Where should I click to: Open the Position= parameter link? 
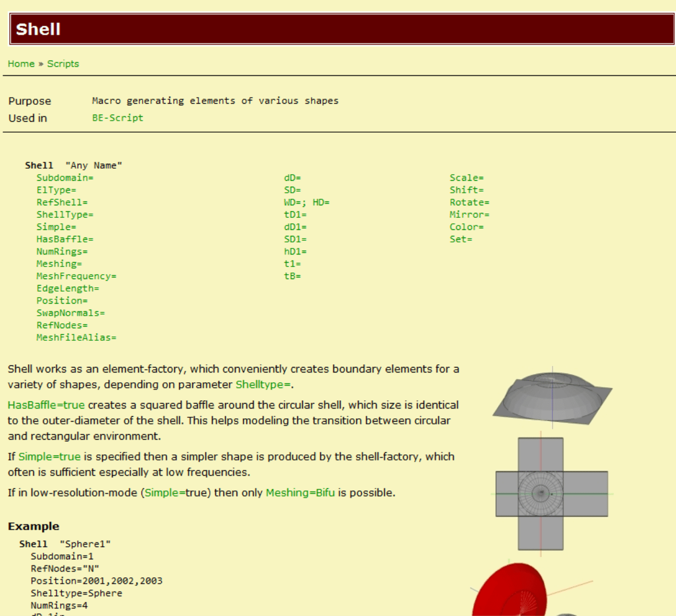62,301
